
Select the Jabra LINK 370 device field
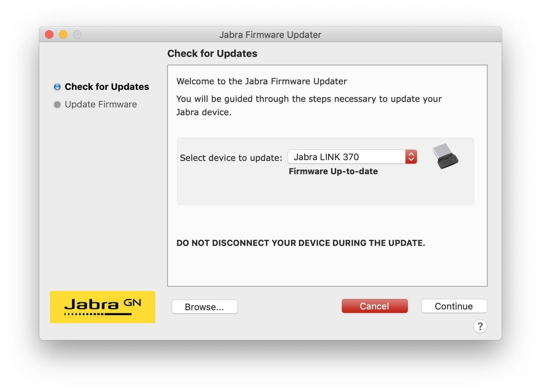point(352,157)
